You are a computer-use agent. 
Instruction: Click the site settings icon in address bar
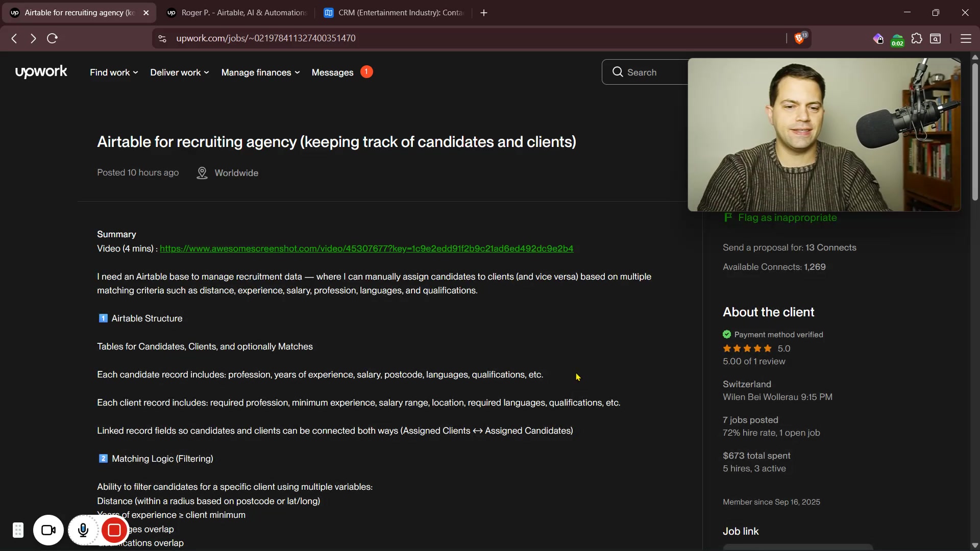(162, 39)
